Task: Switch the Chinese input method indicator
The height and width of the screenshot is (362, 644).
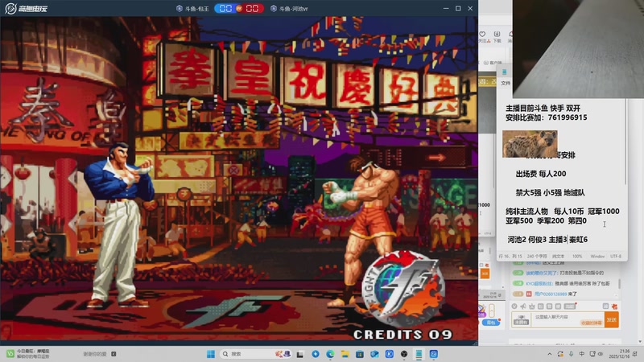Action: pos(581,354)
